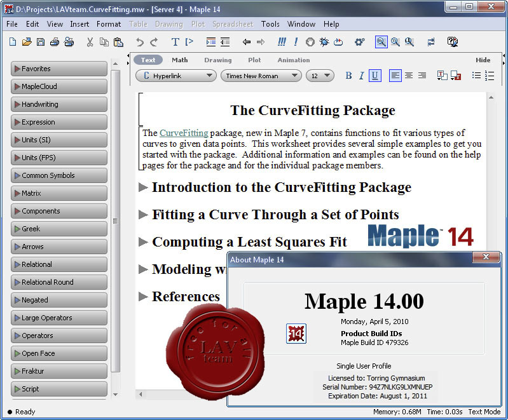The width and height of the screenshot is (508, 420).
Task: Expand the Computing a Least Squares Fit section
Action: 143,241
